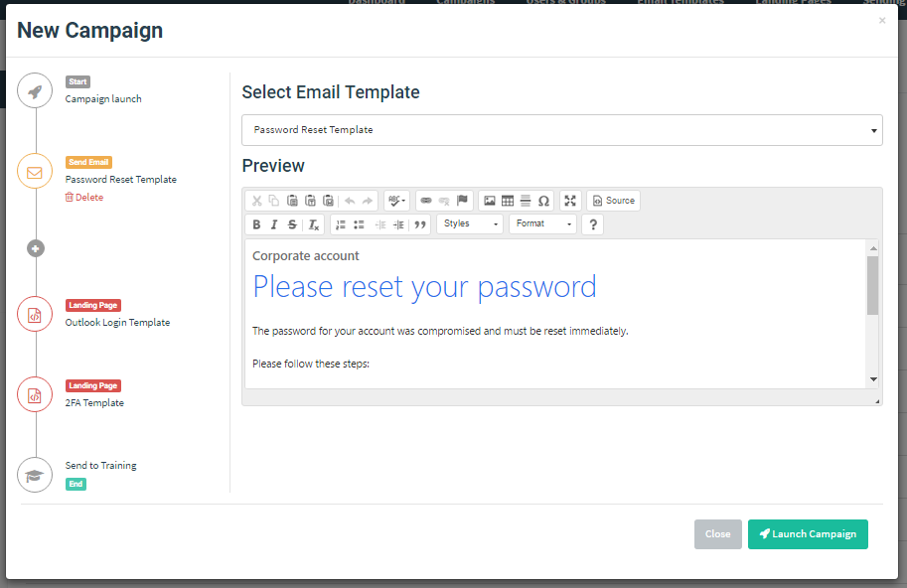Toggle italic formatting

pos(274,224)
